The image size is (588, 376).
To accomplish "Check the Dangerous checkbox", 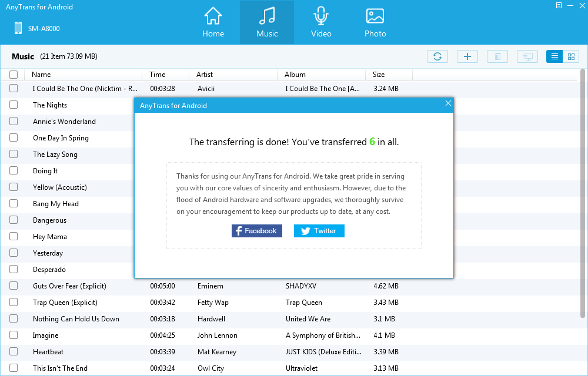I will point(14,220).
